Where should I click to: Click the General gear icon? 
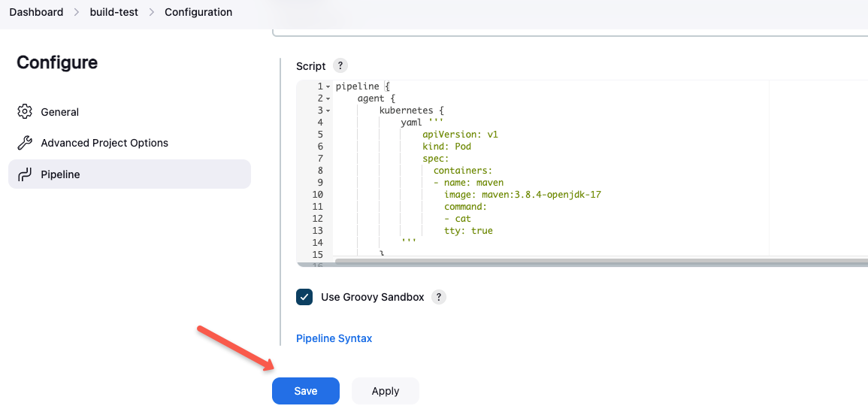pos(25,112)
